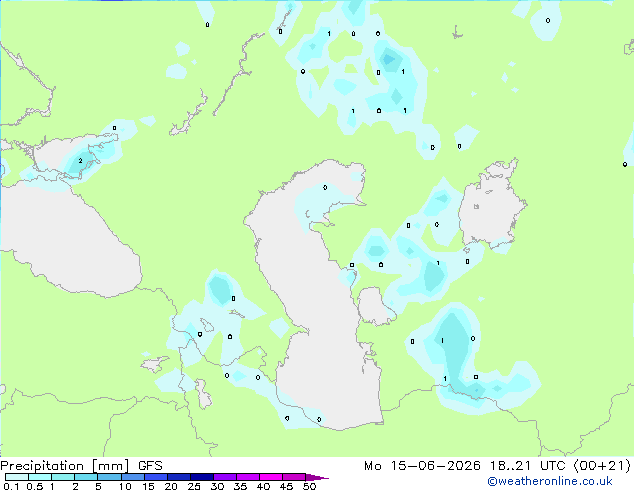Click the legend swatch between 5 and 10

[109, 477]
